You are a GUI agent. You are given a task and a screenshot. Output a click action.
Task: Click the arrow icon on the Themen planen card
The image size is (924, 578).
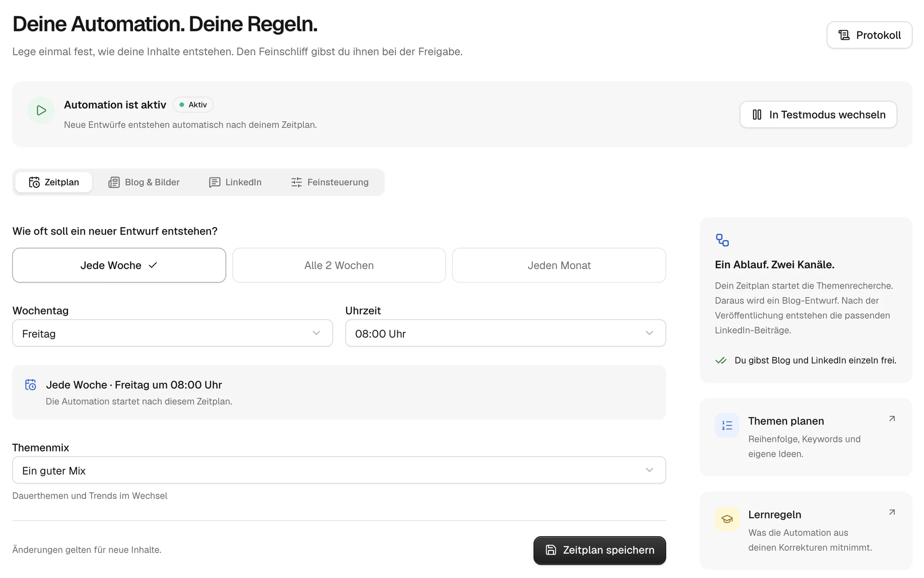(x=892, y=419)
